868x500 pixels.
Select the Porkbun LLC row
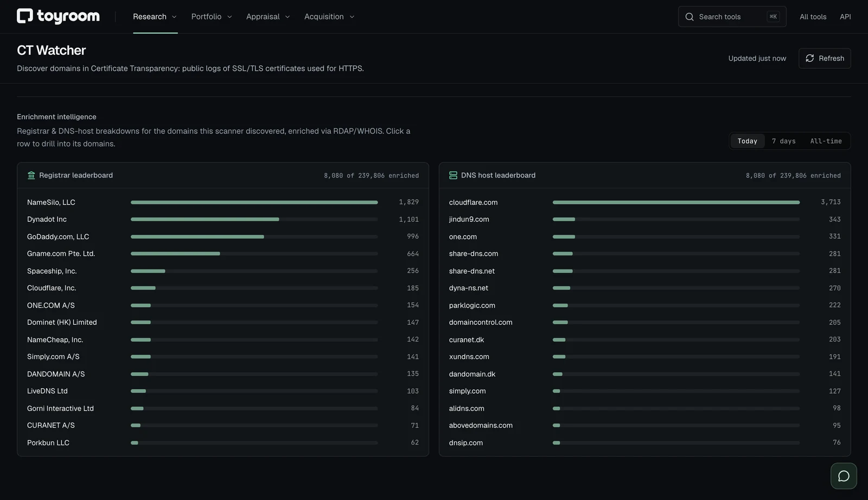223,443
